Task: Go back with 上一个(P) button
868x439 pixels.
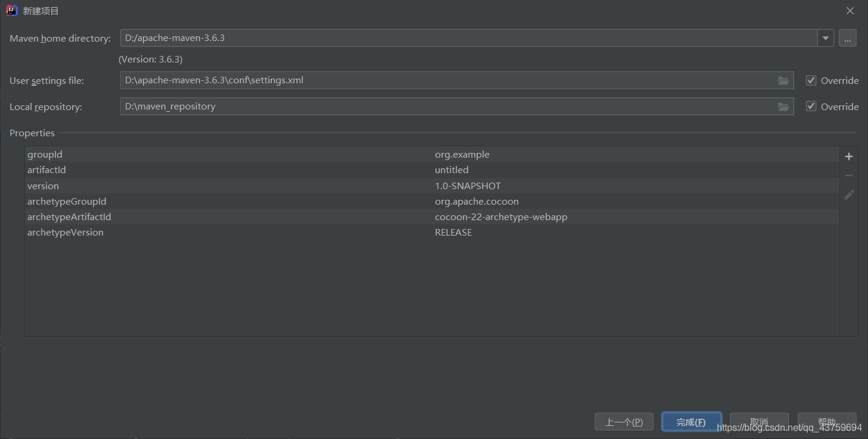Action: [x=624, y=422]
